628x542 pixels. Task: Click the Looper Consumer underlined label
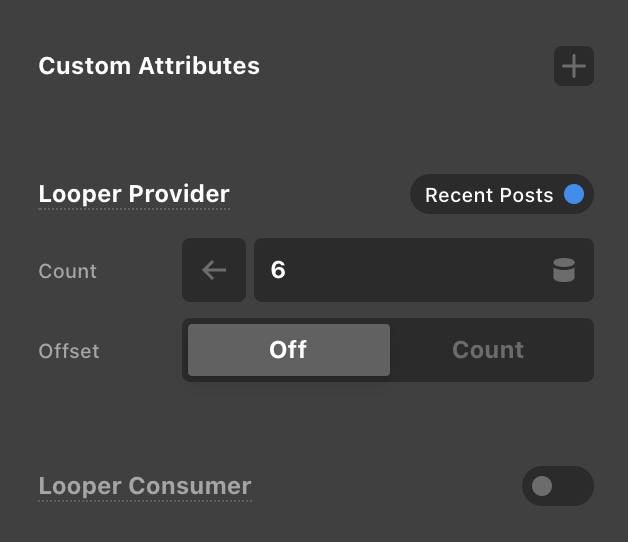145,487
